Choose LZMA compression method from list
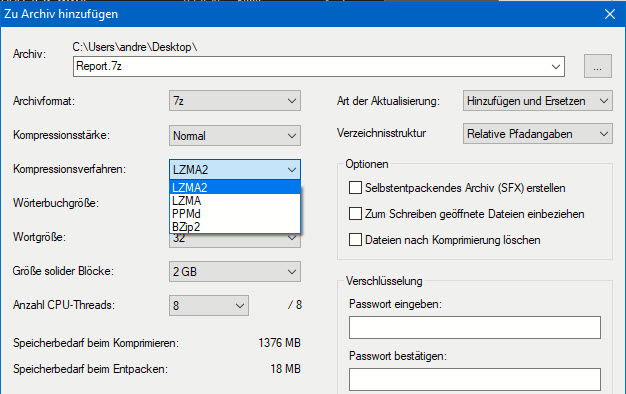This screenshot has width=626, height=394. click(235, 201)
